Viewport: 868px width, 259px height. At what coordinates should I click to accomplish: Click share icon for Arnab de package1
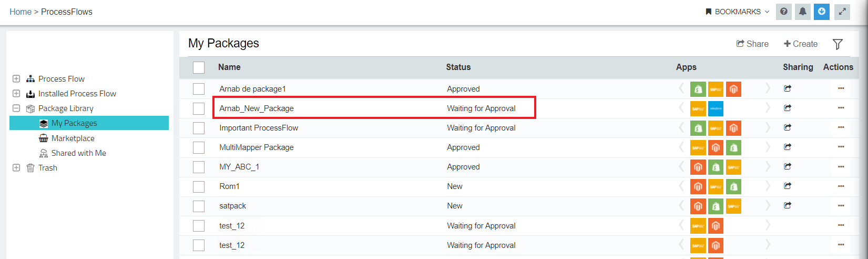click(x=788, y=88)
